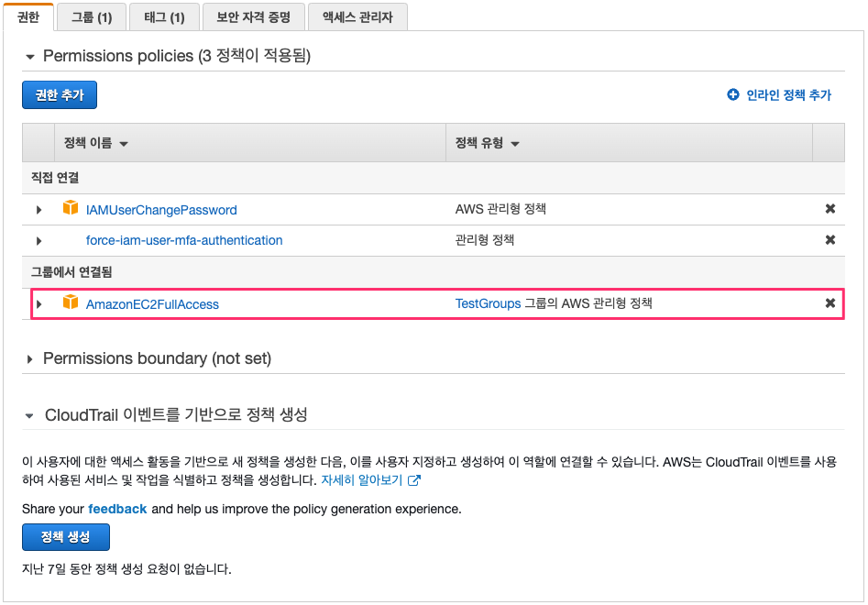
Task: Click the 'AWS 관리형 정책' type text
Action: click(500, 209)
